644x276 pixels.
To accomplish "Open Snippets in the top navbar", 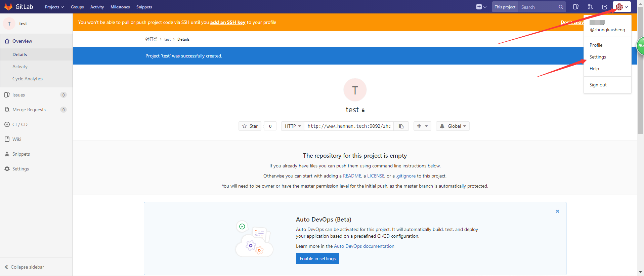I will (x=144, y=7).
